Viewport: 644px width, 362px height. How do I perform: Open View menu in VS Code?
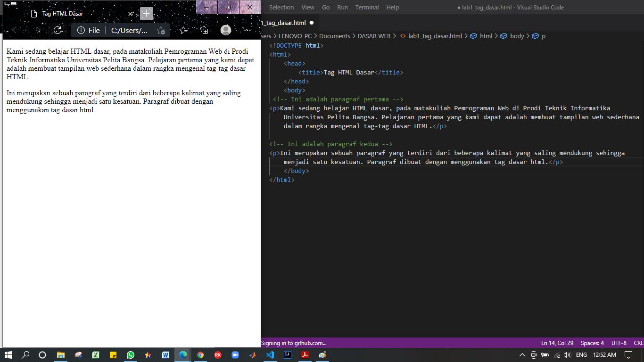(308, 7)
